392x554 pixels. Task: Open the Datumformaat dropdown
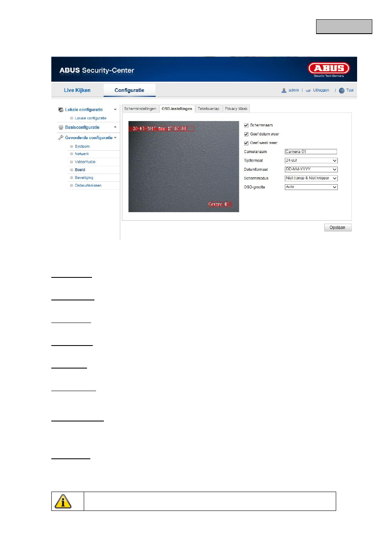pos(311,169)
